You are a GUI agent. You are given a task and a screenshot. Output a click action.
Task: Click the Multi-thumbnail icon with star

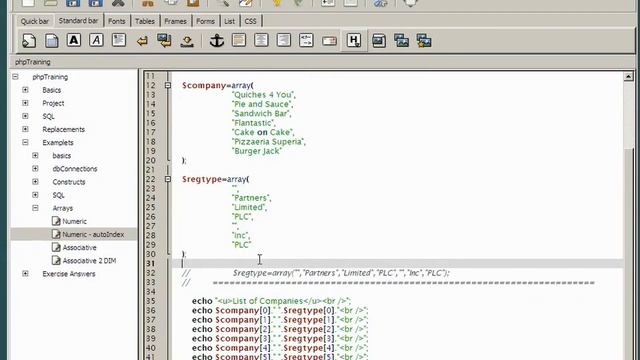pos(424,40)
